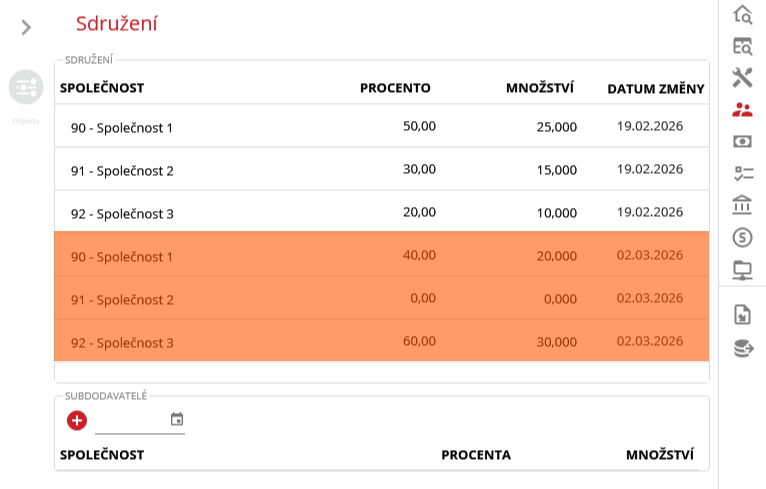Open the bank building icon

point(742,205)
